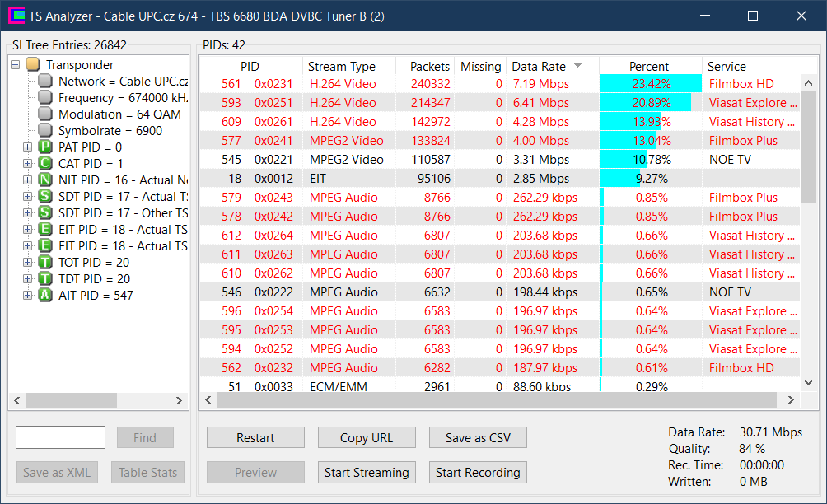The image size is (827, 504).
Task: Select the Filmbox HD H.264 Video row
Action: 500,84
